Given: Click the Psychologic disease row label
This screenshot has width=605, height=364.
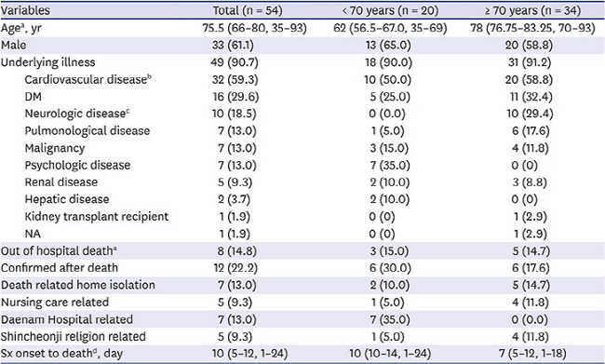Looking at the screenshot, I should [77, 165].
